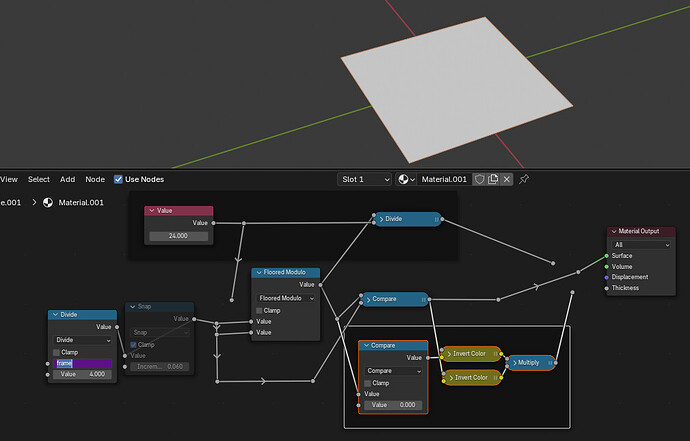Expand the Multiply node chevron
The image size is (690, 441).
514,363
